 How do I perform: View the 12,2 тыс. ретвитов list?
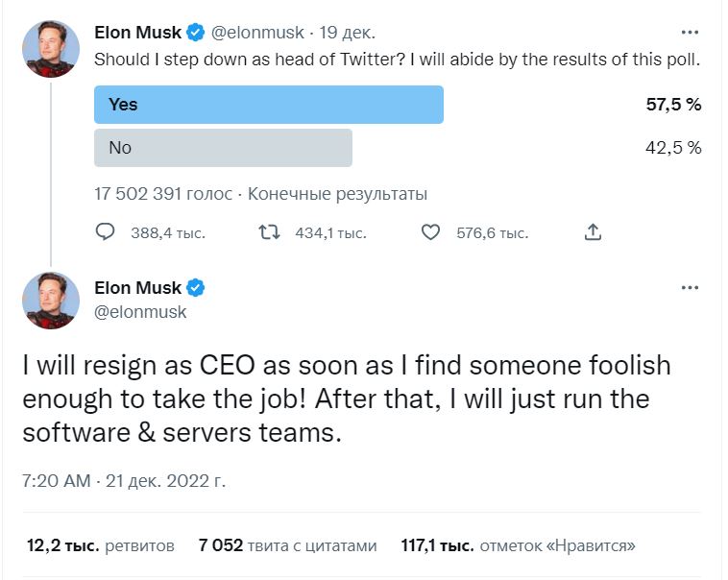(x=100, y=546)
